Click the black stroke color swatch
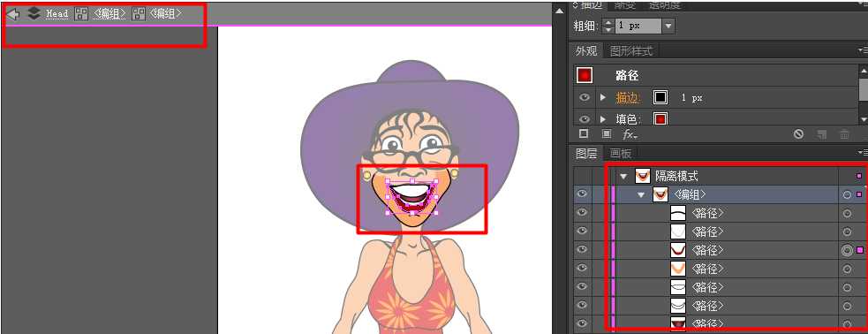Image resolution: width=868 pixels, height=334 pixels. click(x=660, y=97)
